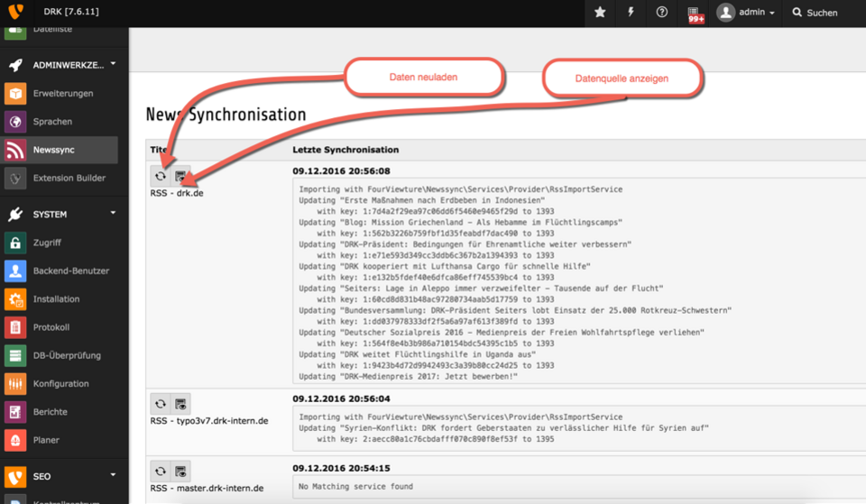The image size is (866, 504).
Task: Show data source for RSS - drk.de
Action: click(181, 177)
